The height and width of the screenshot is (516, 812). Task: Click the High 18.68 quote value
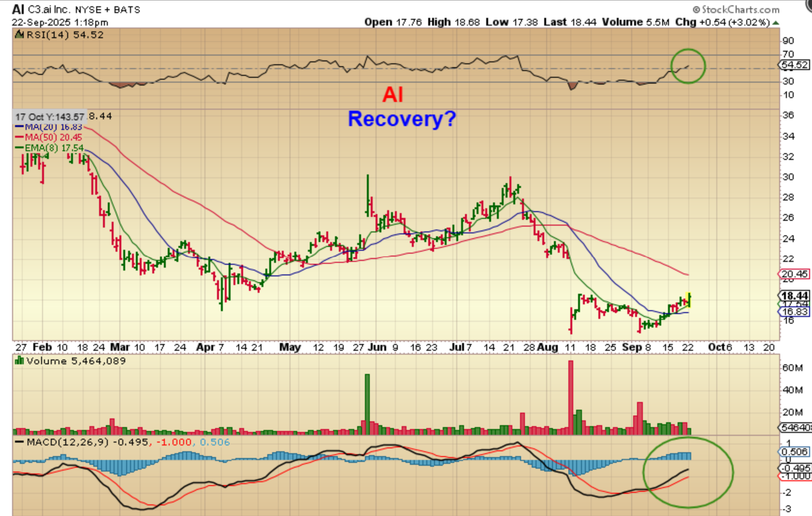453,22
